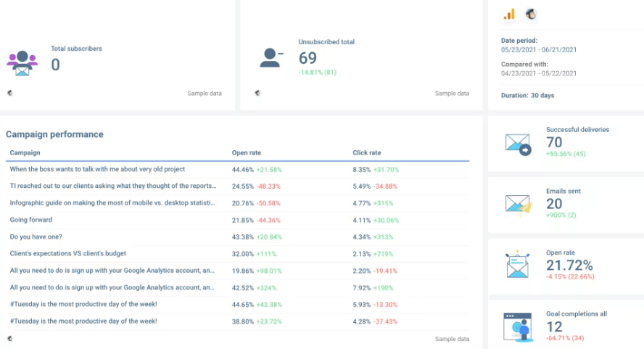Click the 19.86% open rate value
The width and height of the screenshot is (644, 349).
pyautogui.click(x=243, y=271)
